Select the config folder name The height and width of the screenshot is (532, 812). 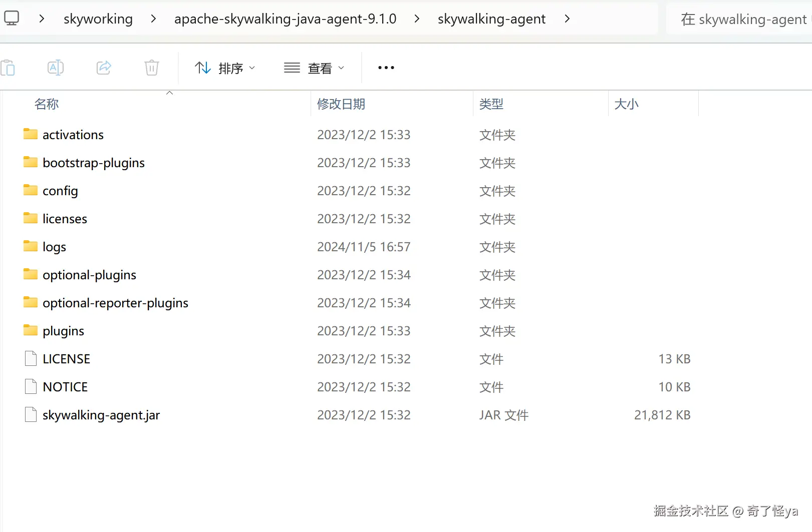click(60, 191)
